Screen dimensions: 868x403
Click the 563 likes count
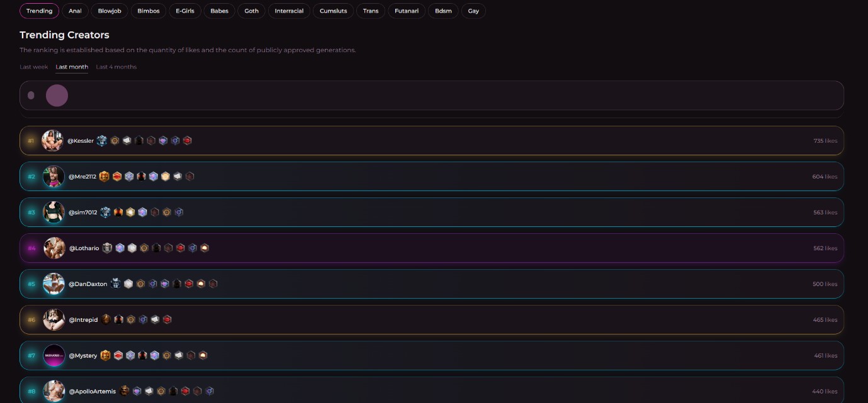[x=825, y=213]
